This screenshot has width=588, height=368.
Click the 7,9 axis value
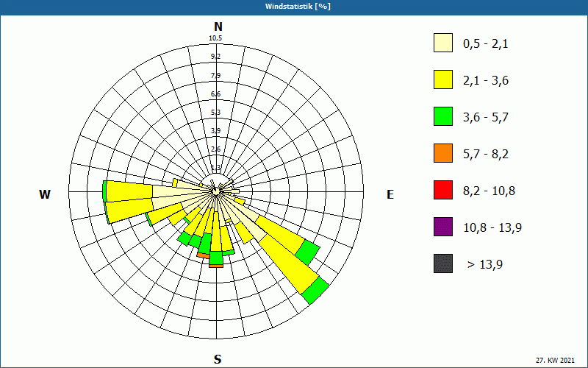pos(215,76)
